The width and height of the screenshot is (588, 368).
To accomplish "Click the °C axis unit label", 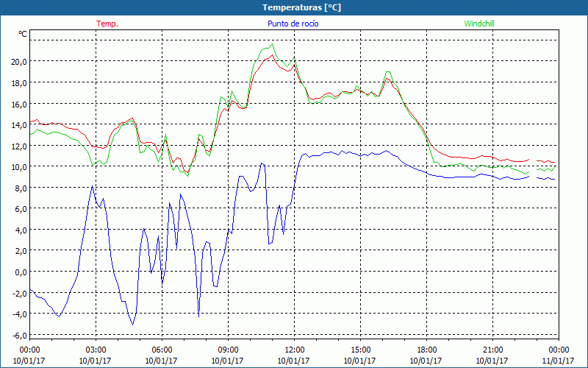I will 23,34.
